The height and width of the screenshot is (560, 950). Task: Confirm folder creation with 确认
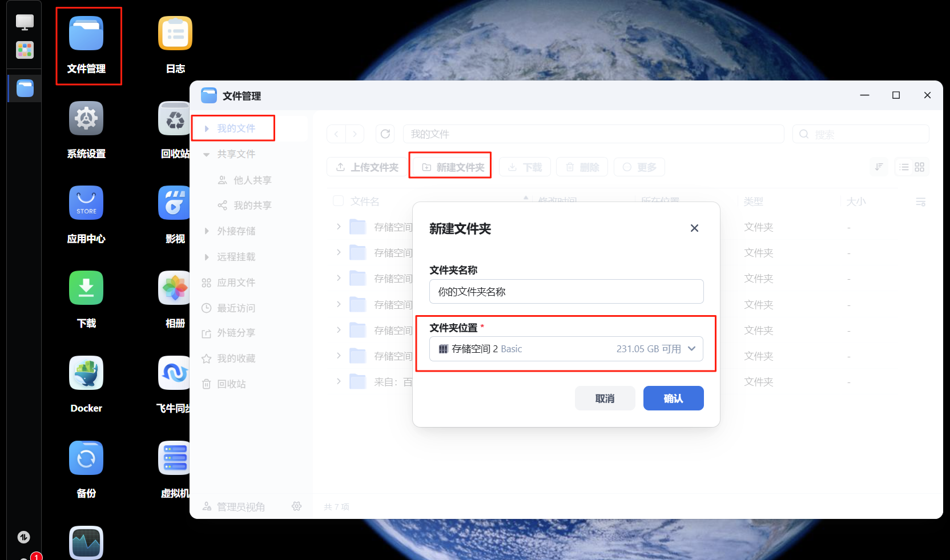pyautogui.click(x=673, y=398)
